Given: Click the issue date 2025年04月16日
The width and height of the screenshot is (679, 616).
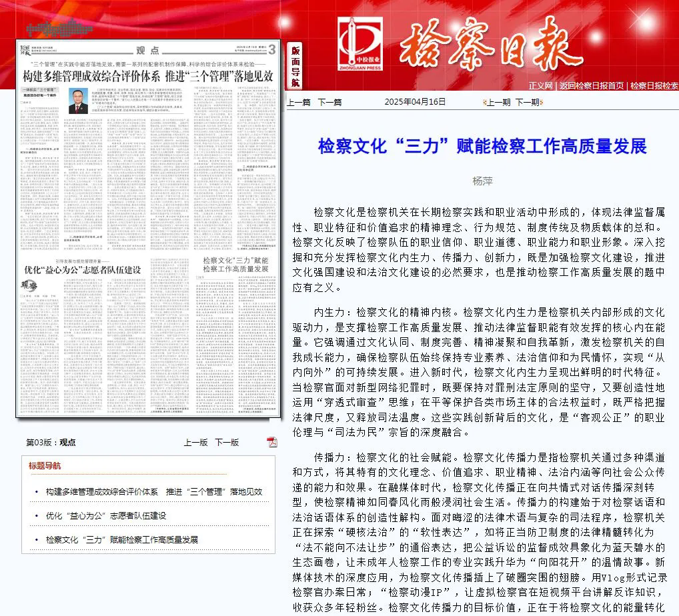Looking at the screenshot, I should (415, 102).
